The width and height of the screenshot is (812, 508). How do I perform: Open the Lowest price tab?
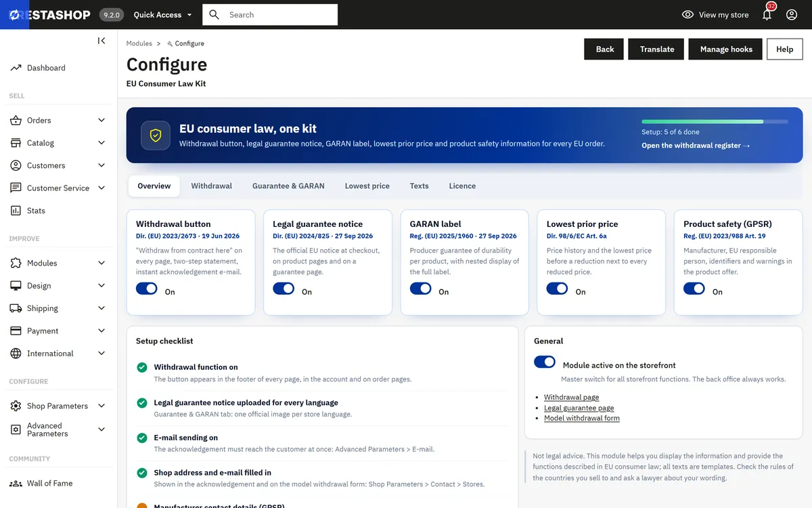coord(367,186)
